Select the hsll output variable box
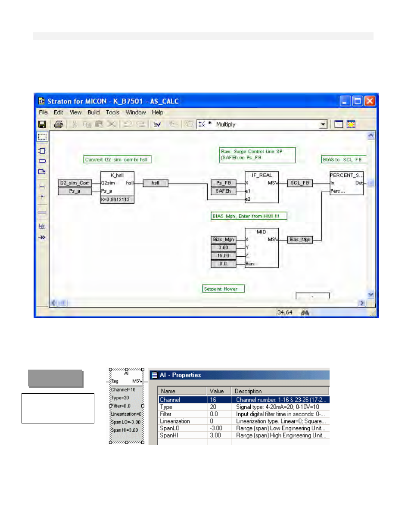Viewport: 411px width, 532px height. pos(156,183)
